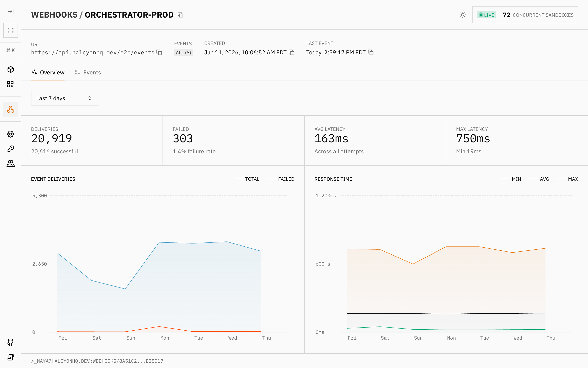This screenshot has height=368, width=588.
Task: Click the TOTAL legend in Event Deliveries
Action: point(247,179)
